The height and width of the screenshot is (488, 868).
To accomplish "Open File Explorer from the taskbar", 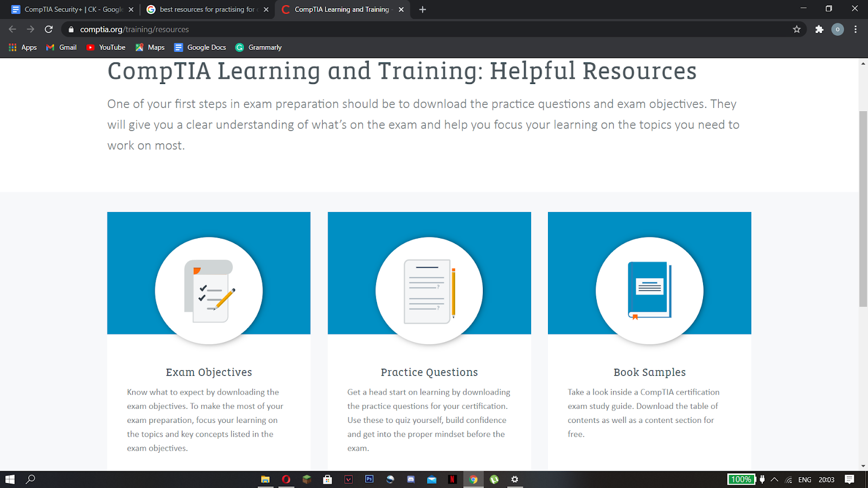I will pyautogui.click(x=265, y=479).
